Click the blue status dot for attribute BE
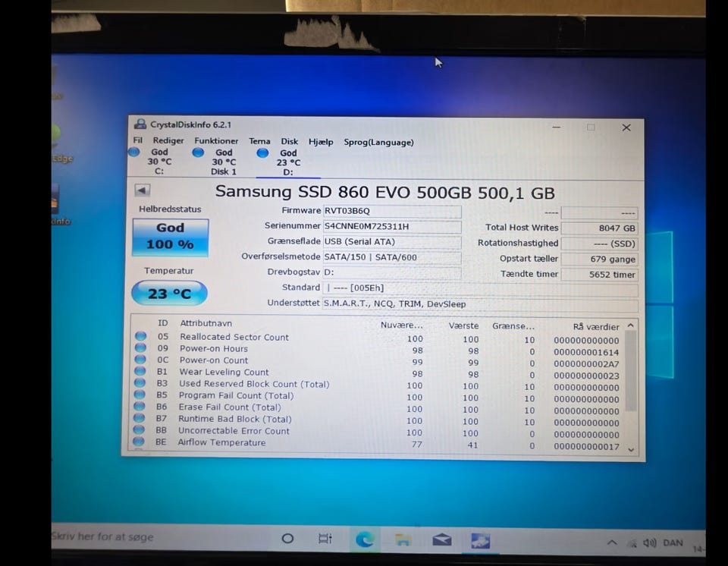Screen dimensions: 728x566 coord(138,441)
